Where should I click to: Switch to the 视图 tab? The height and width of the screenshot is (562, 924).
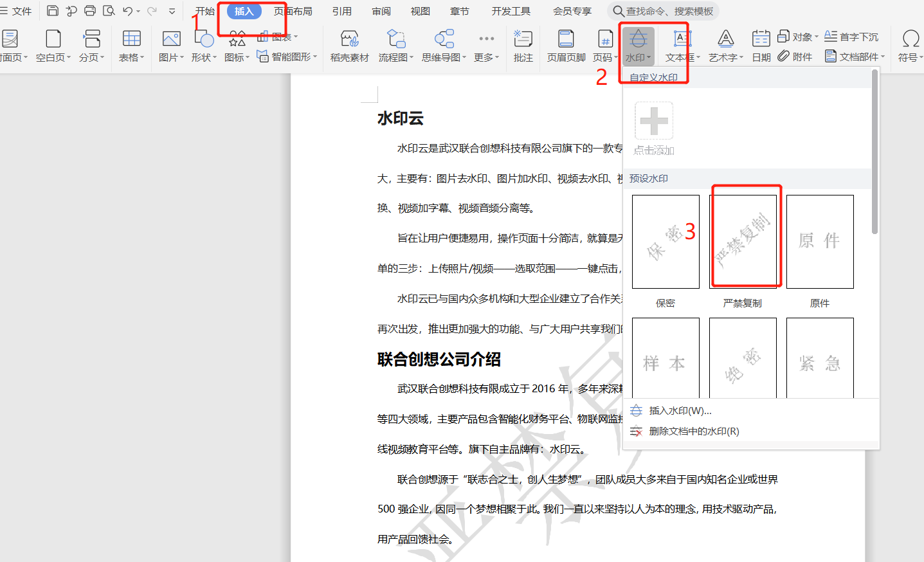[421, 11]
